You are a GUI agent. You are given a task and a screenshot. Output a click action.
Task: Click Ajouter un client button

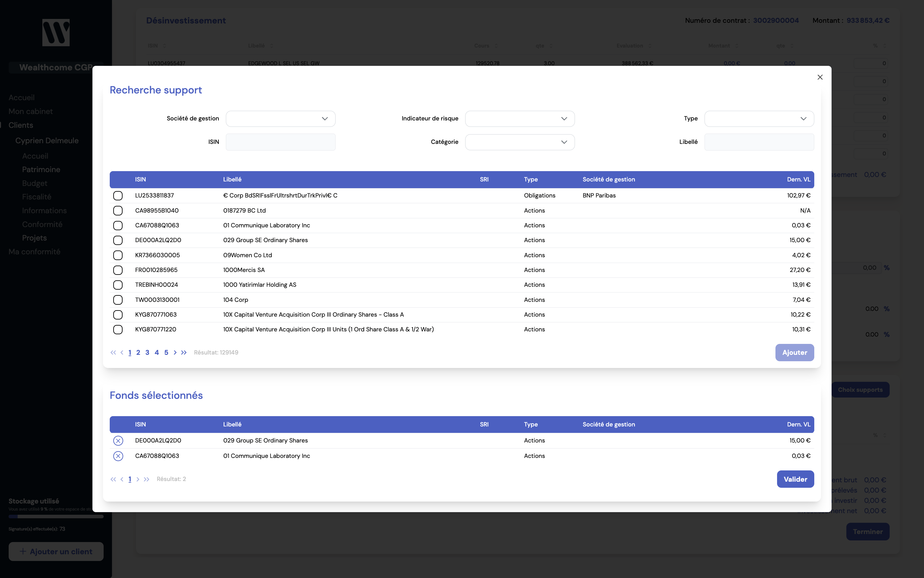coord(56,552)
